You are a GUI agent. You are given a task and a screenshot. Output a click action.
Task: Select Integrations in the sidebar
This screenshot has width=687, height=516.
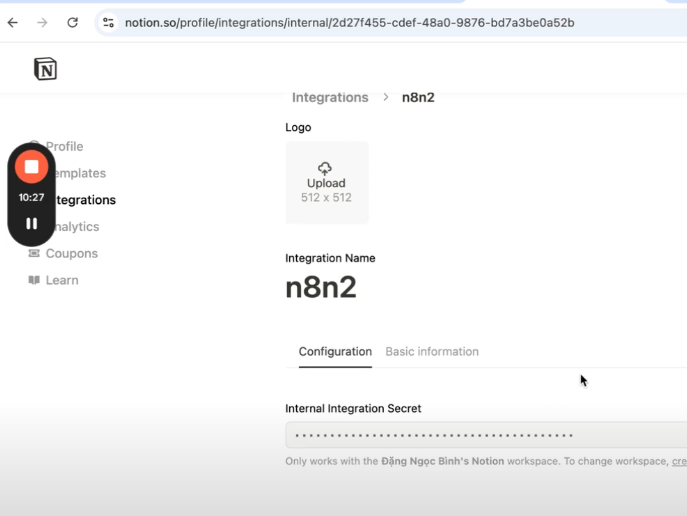[x=85, y=200]
